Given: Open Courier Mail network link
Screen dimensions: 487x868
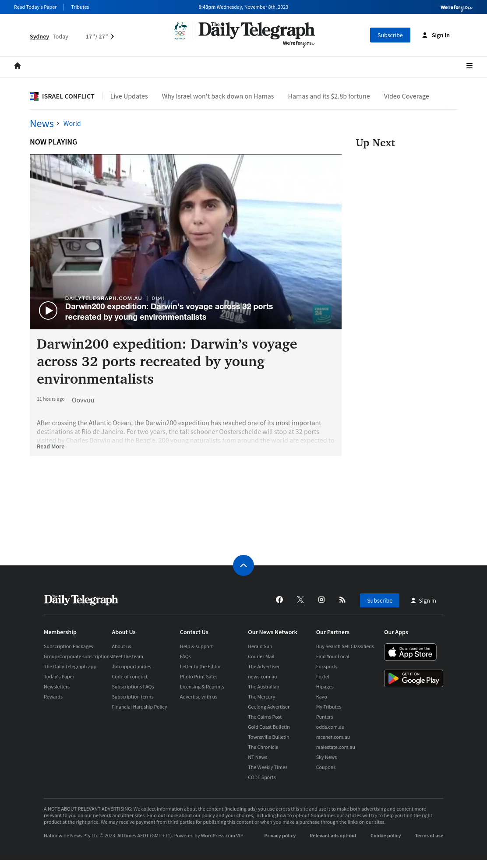Looking at the screenshot, I should tap(261, 656).
